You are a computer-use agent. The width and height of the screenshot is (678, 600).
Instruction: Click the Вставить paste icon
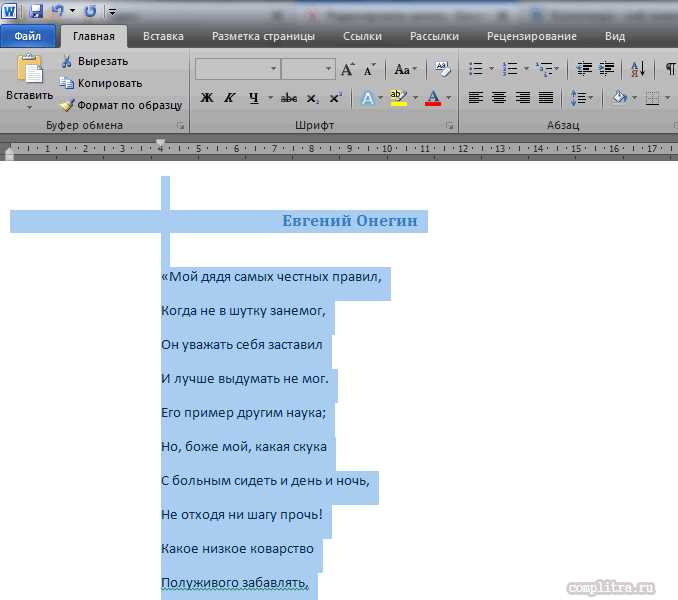tap(29, 68)
